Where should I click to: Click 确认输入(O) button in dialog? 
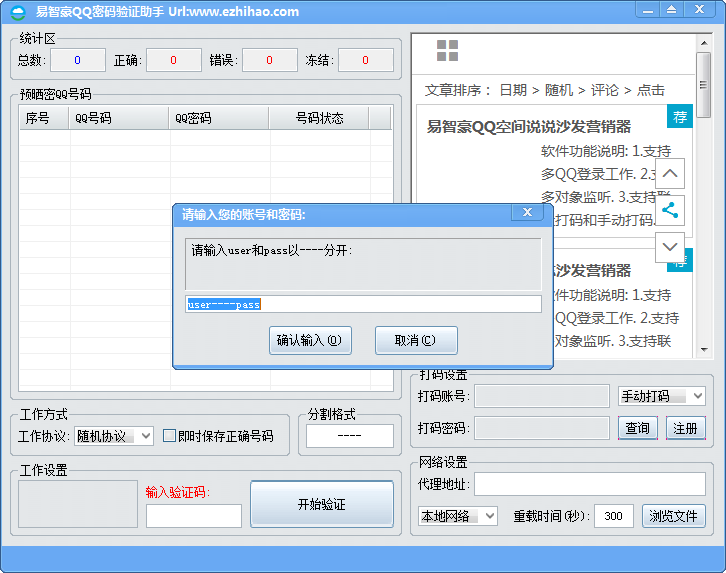[x=310, y=341]
